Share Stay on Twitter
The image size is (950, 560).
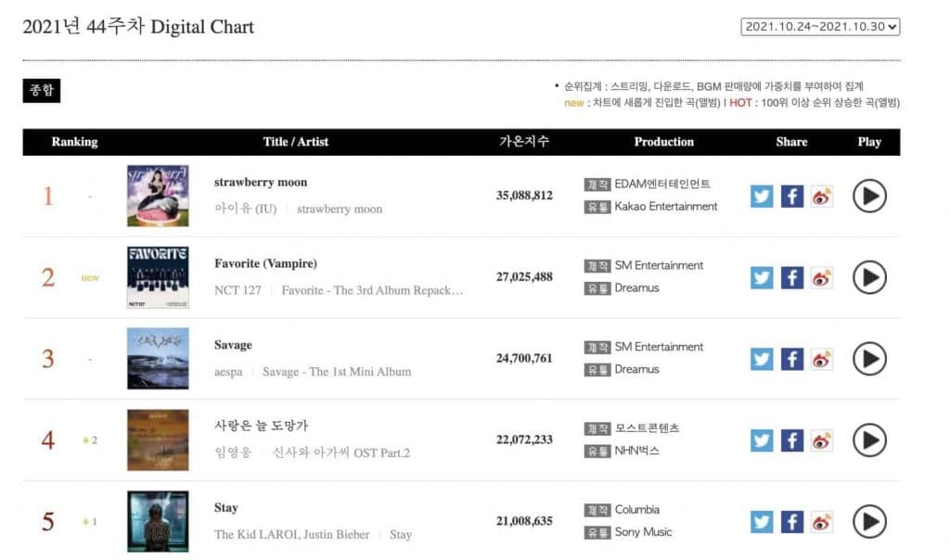pos(762,522)
